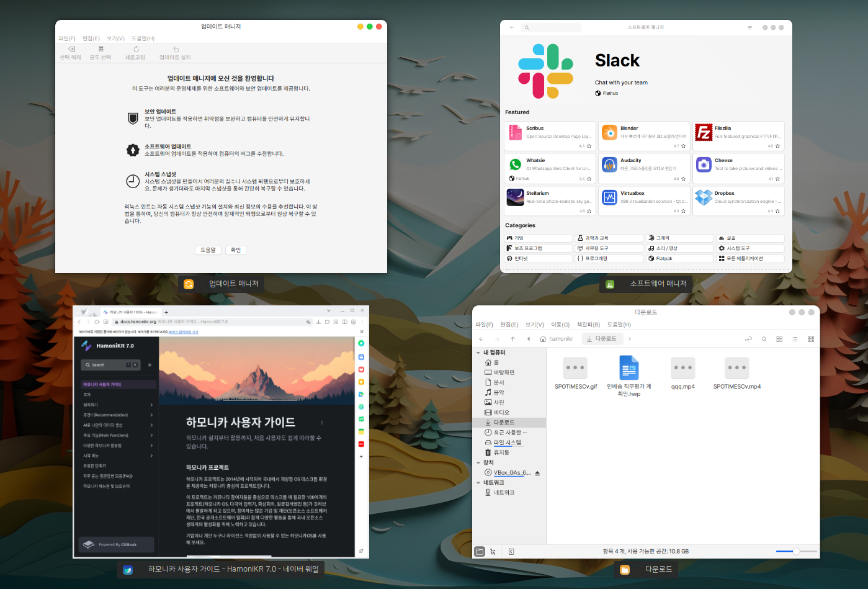Hide the file manager sidebar
868x589 pixels.
[x=511, y=551]
